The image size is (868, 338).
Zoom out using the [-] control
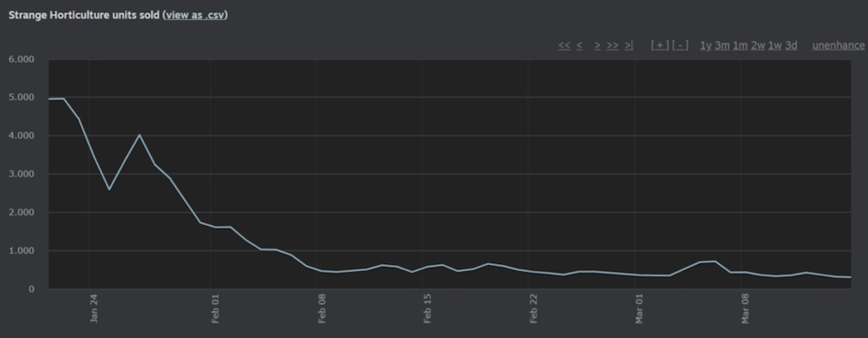681,45
